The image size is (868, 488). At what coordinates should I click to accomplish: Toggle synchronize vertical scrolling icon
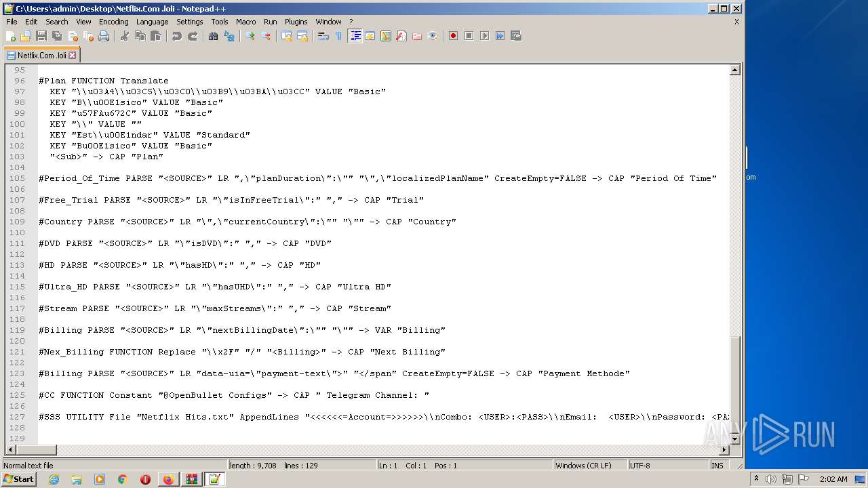point(287,36)
